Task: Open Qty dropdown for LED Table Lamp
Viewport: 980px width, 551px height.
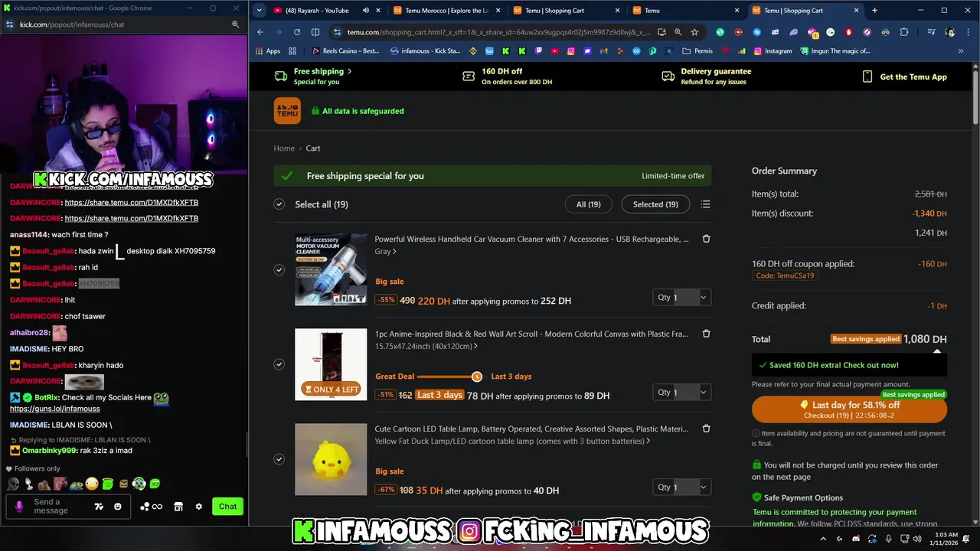Action: [681, 487]
